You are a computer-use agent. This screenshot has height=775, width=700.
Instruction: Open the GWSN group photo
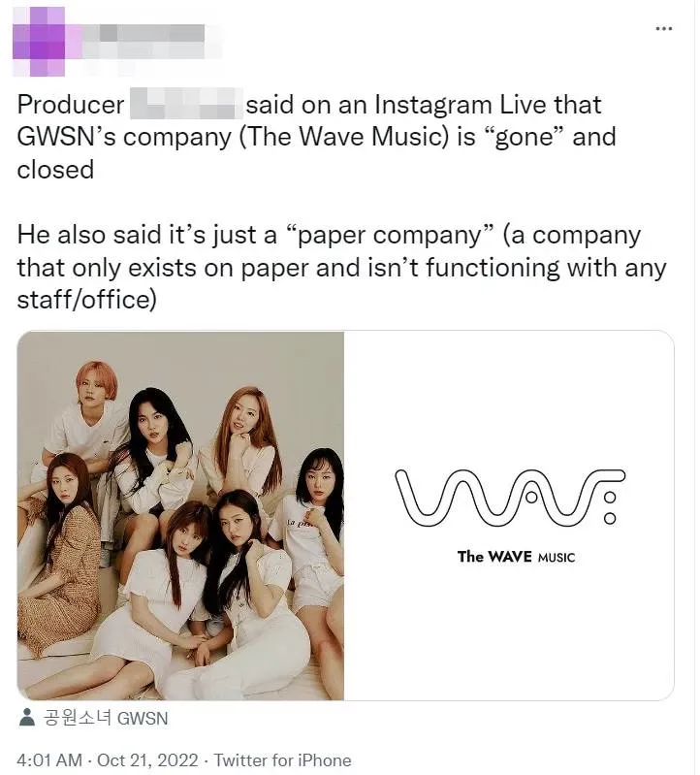180,515
